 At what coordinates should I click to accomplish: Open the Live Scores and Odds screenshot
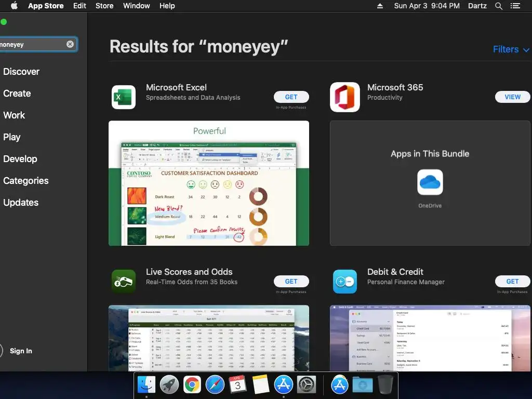click(209, 338)
